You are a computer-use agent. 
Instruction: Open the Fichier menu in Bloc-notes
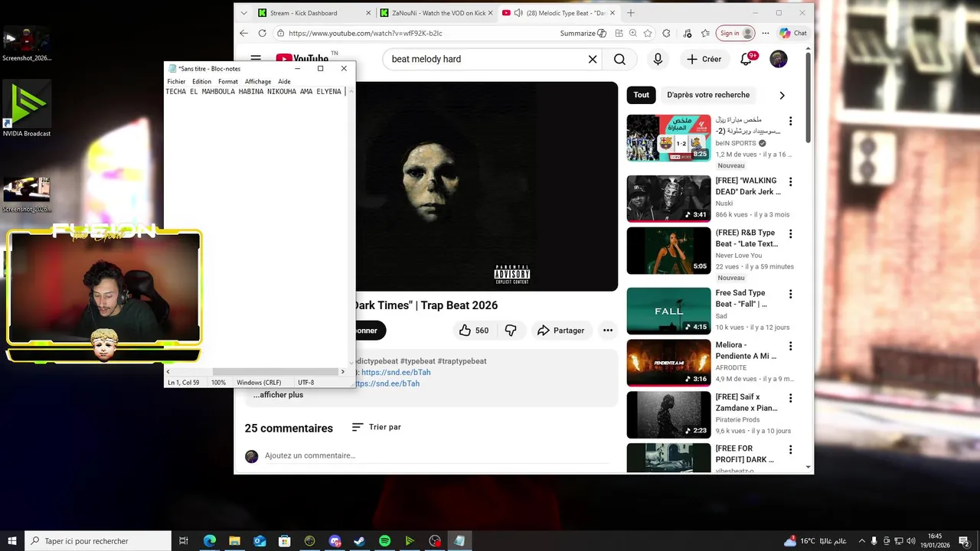(x=176, y=81)
